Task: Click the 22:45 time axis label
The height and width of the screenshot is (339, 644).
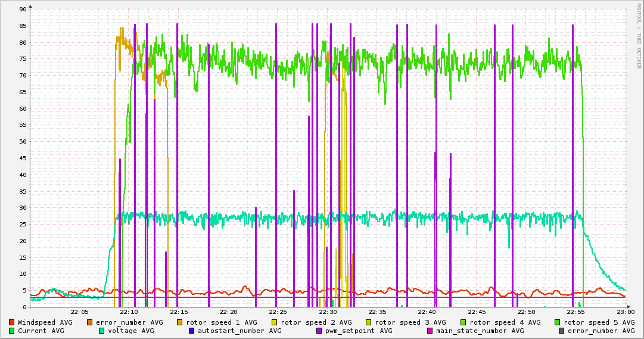Action: pyautogui.click(x=477, y=312)
